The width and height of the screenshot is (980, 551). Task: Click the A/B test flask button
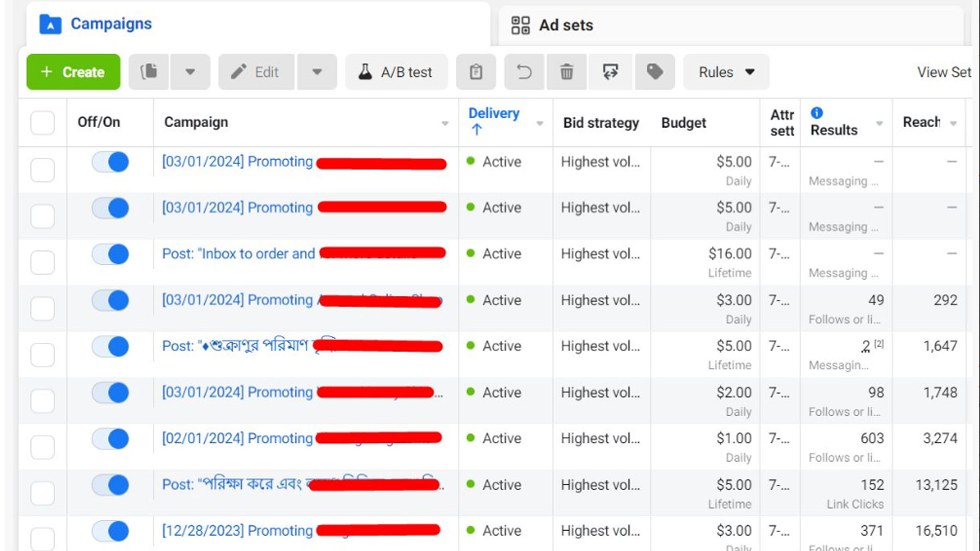click(x=397, y=72)
